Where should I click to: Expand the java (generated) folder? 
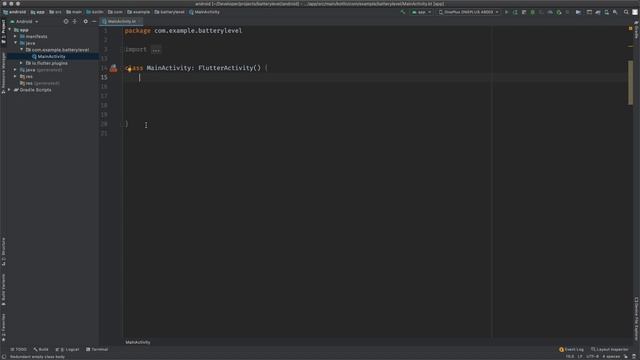tap(16, 70)
